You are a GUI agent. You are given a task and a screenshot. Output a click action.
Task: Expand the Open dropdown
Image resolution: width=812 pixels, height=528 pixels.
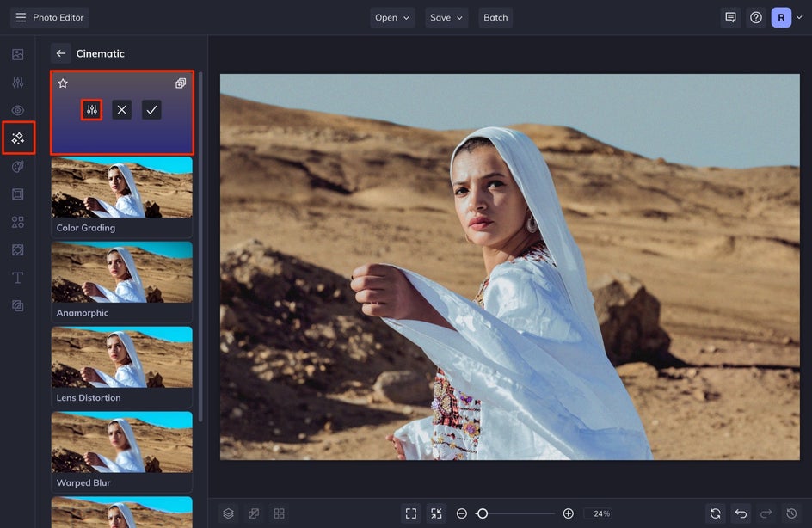tap(392, 17)
